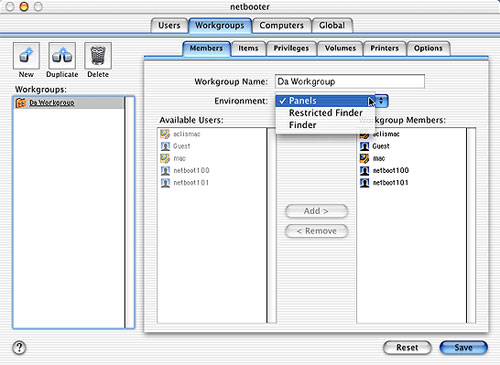Select netboot100 name in Available Users
500x365 pixels.
(191, 170)
